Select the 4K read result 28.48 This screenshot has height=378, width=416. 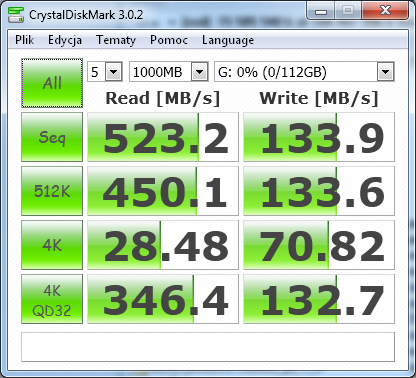click(x=163, y=245)
